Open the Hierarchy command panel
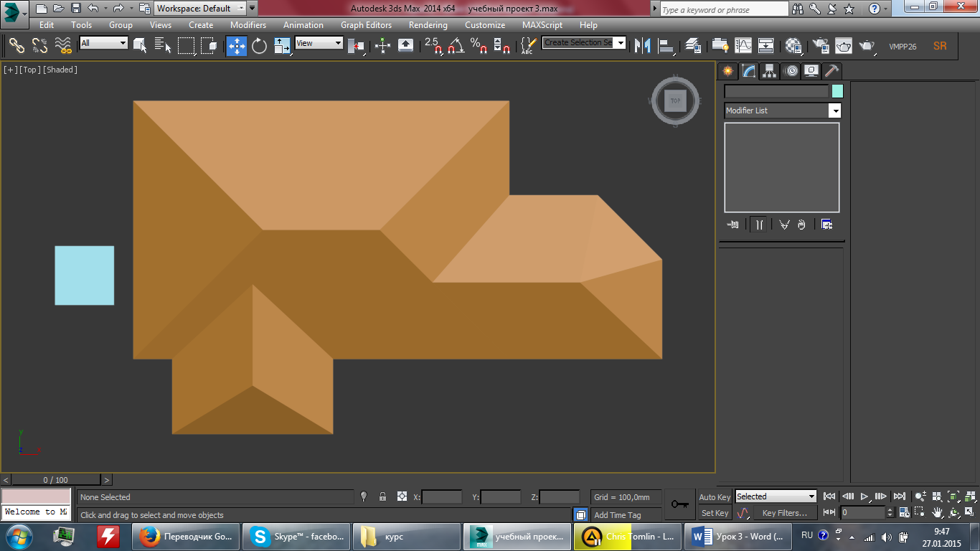This screenshot has height=551, width=980. [x=770, y=71]
